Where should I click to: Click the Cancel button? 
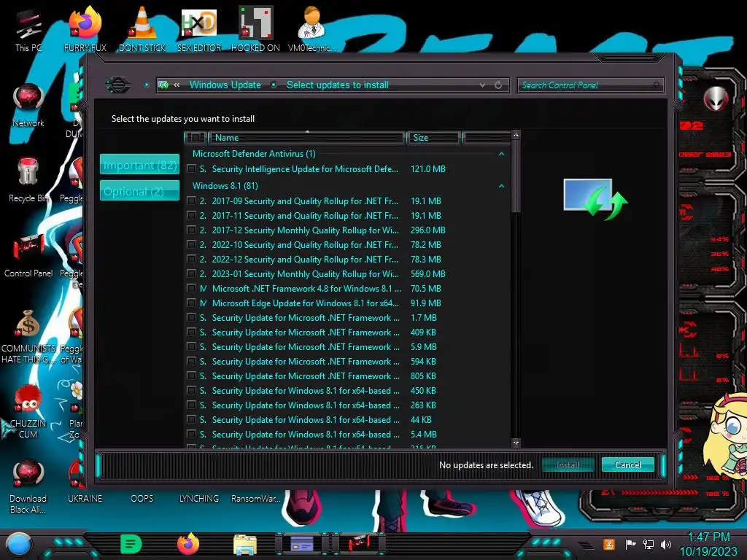[628, 464]
